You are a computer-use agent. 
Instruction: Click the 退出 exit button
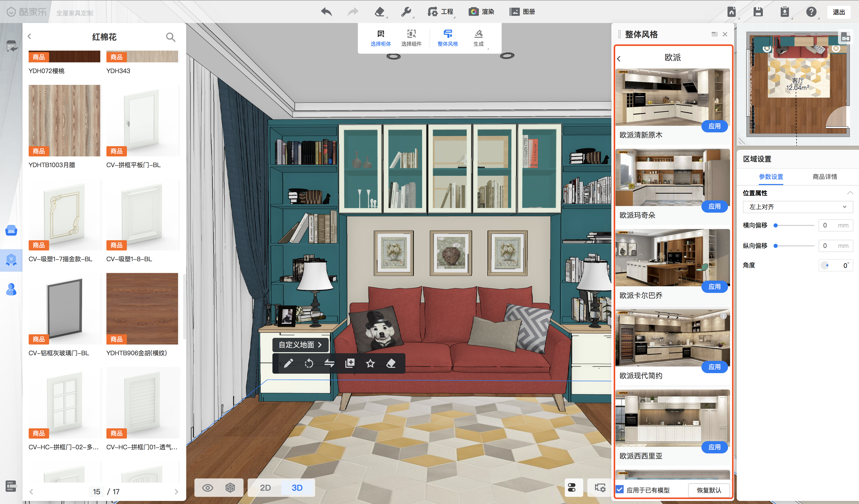click(839, 12)
